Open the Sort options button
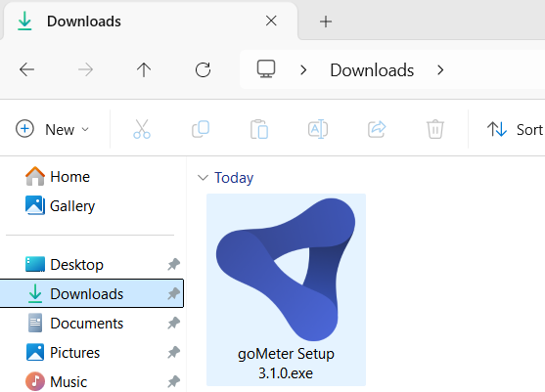 coord(515,129)
